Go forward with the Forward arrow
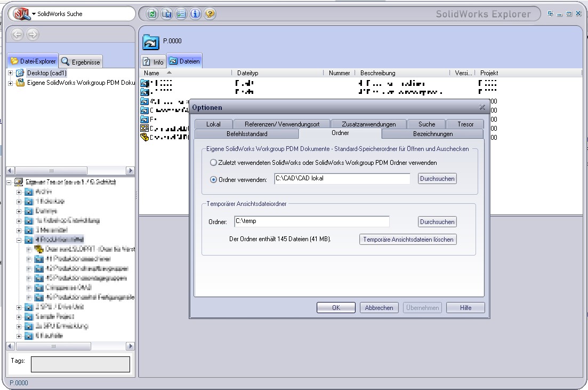This screenshot has width=588, height=390. click(33, 35)
